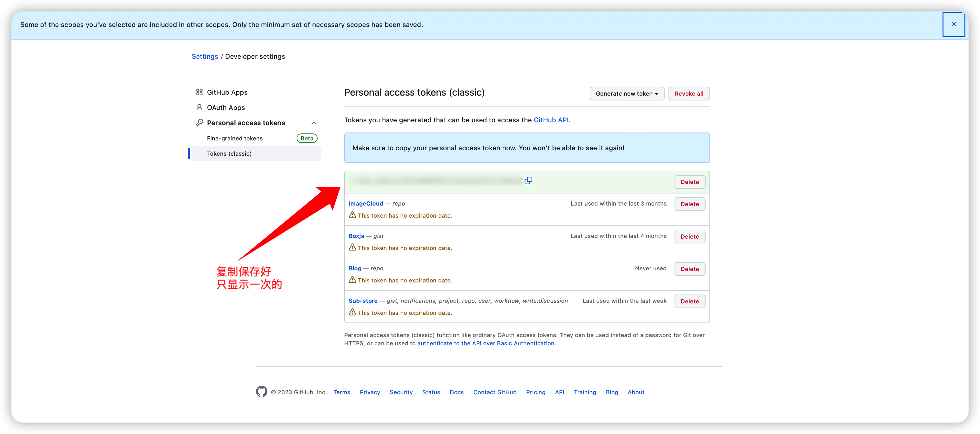Image resolution: width=980 pixels, height=434 pixels.
Task: Collapse the Personal access tokens section
Action: pos(313,123)
